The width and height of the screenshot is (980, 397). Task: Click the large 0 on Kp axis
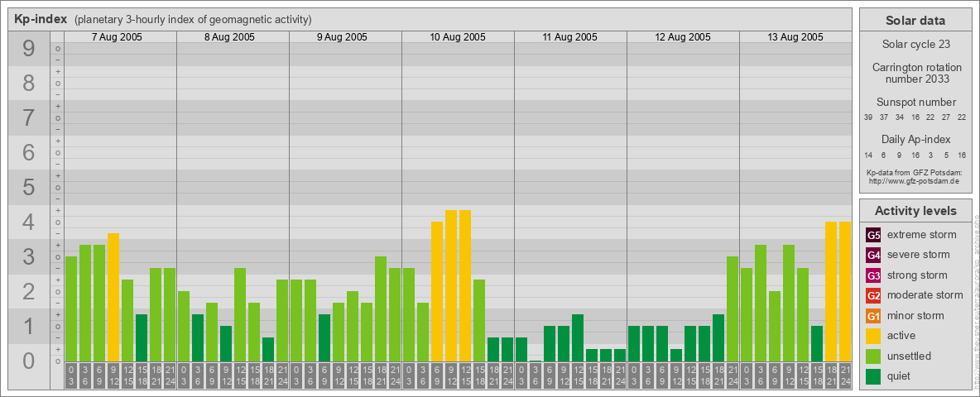pyautogui.click(x=28, y=361)
